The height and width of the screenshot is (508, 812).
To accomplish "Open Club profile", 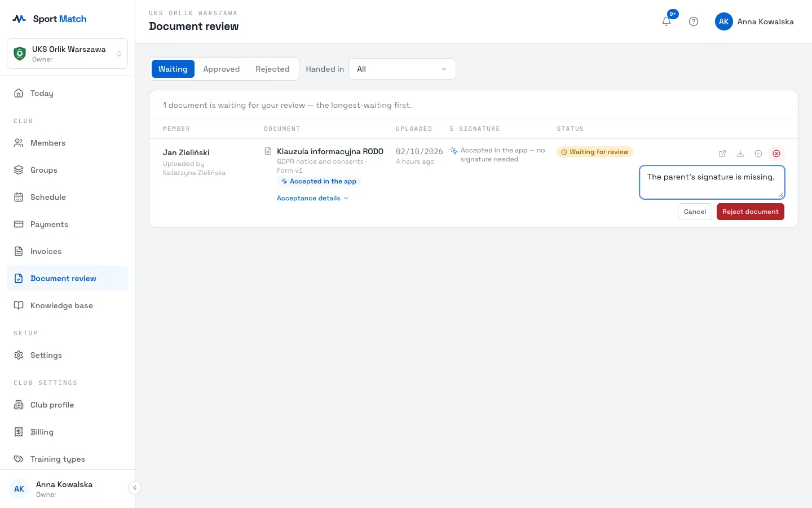I will [x=68, y=405].
